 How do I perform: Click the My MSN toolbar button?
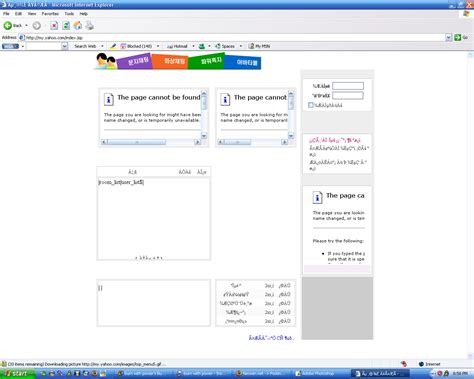[x=259, y=46]
